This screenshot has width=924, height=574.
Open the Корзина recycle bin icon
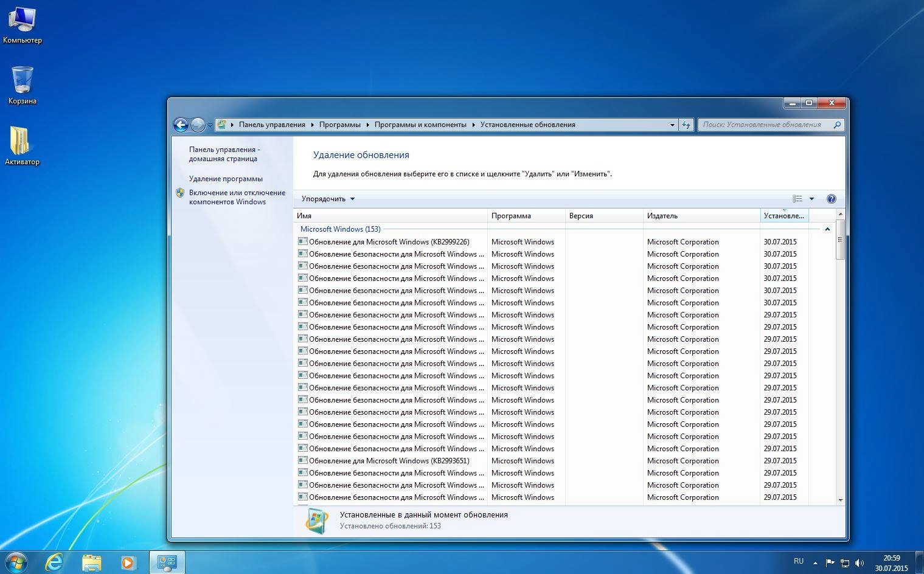tap(23, 86)
